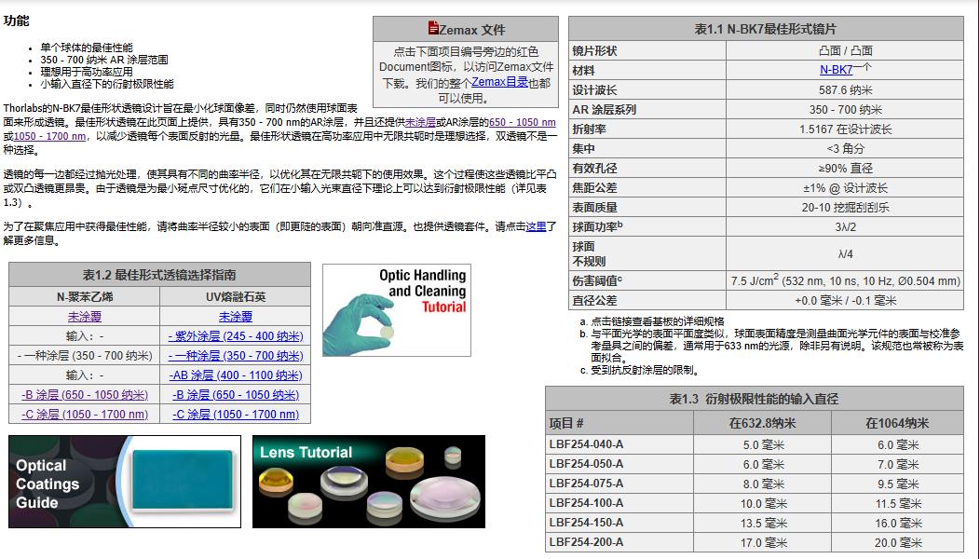The image size is (980, 559).
Task: Click the 587.6 纳米 design wavelength value
Action: coord(845,90)
